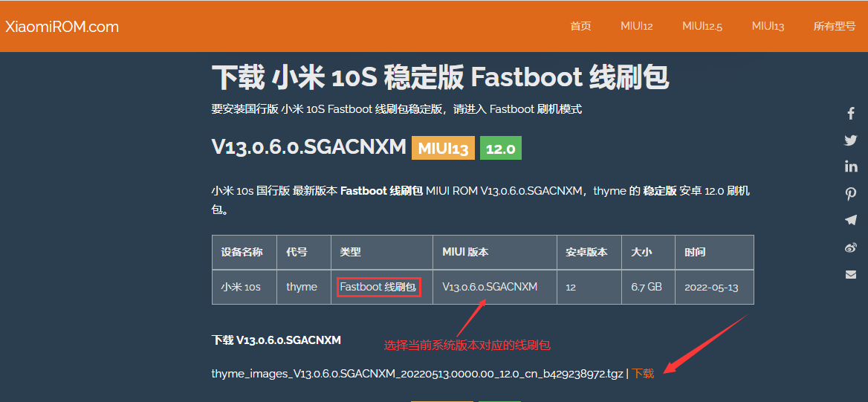
Task: Pin page with Pinterest icon
Action: 851,194
